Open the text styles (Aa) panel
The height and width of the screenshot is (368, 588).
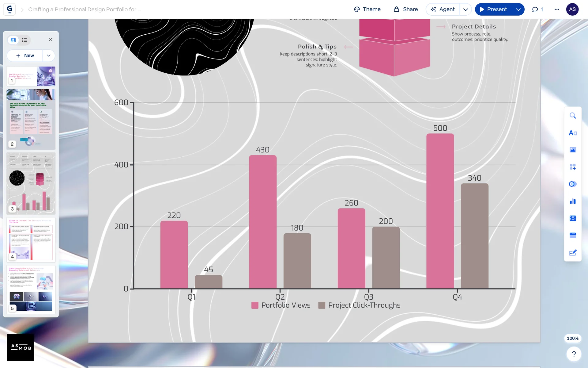pos(572,133)
